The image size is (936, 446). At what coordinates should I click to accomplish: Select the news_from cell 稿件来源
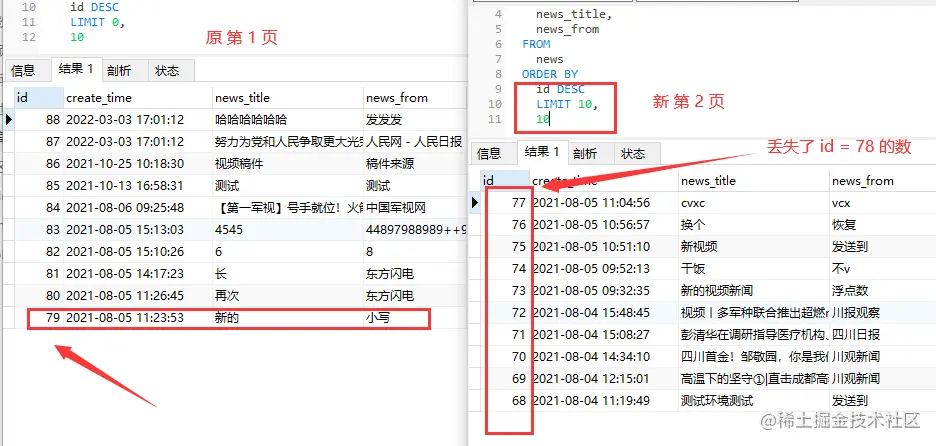415,164
